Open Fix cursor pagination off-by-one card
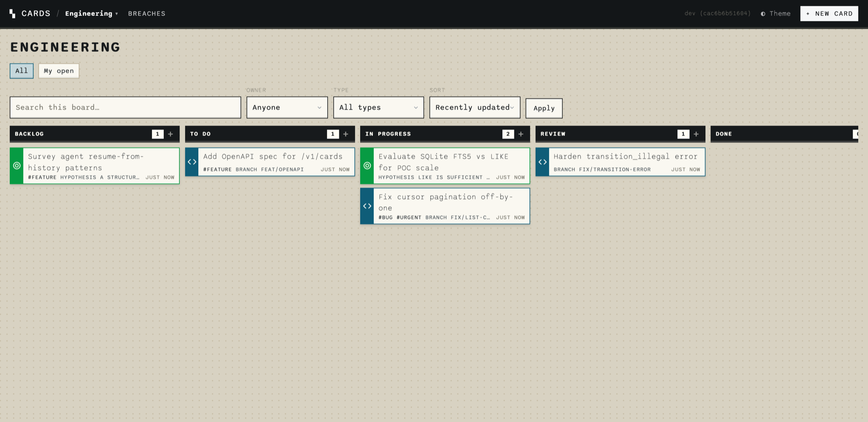Image resolution: width=868 pixels, height=422 pixels. pos(445,206)
